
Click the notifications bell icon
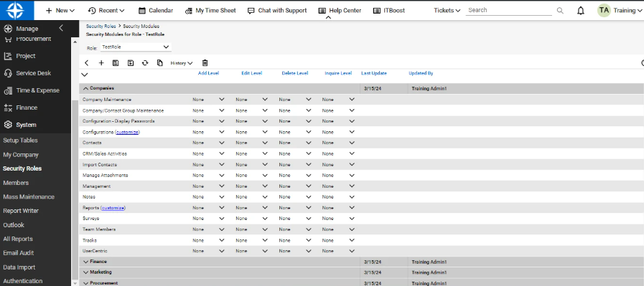point(581,11)
